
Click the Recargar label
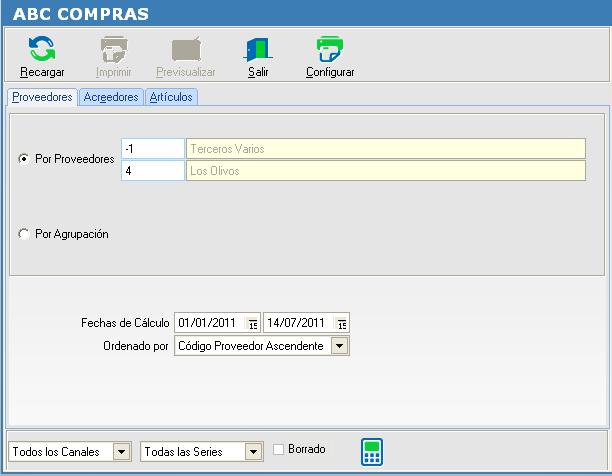(x=42, y=72)
